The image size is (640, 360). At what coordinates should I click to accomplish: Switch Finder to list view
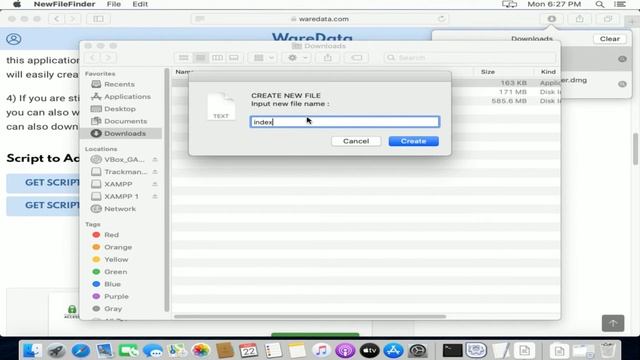click(x=200, y=58)
